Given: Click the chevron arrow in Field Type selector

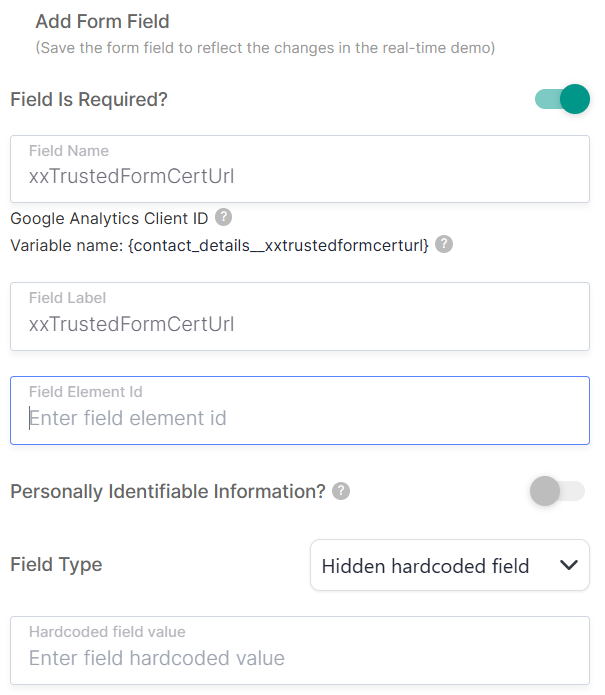Looking at the screenshot, I should [569, 565].
